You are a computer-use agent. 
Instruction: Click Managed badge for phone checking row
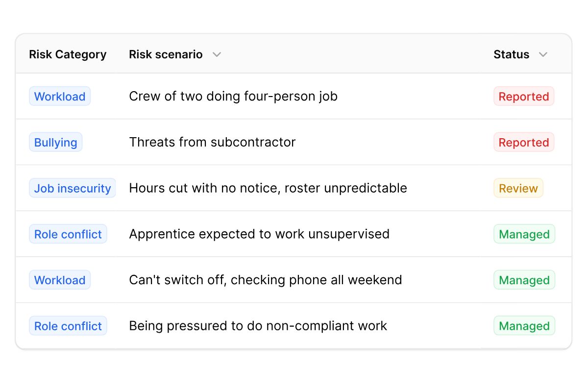click(524, 280)
